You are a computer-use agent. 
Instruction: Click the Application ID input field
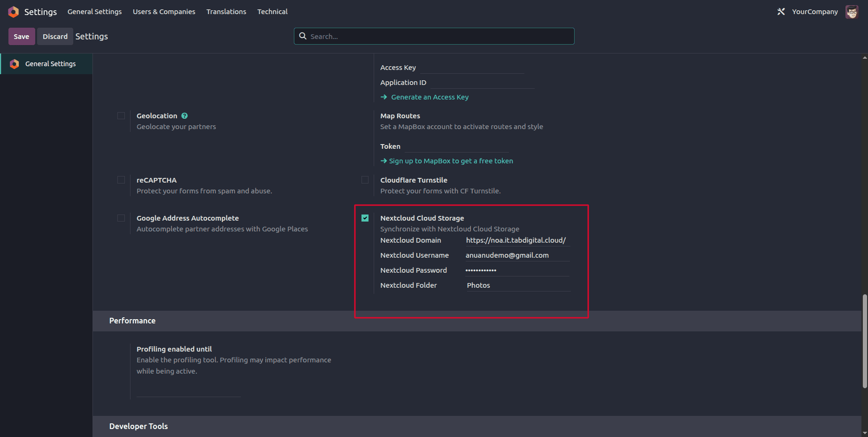click(483, 83)
